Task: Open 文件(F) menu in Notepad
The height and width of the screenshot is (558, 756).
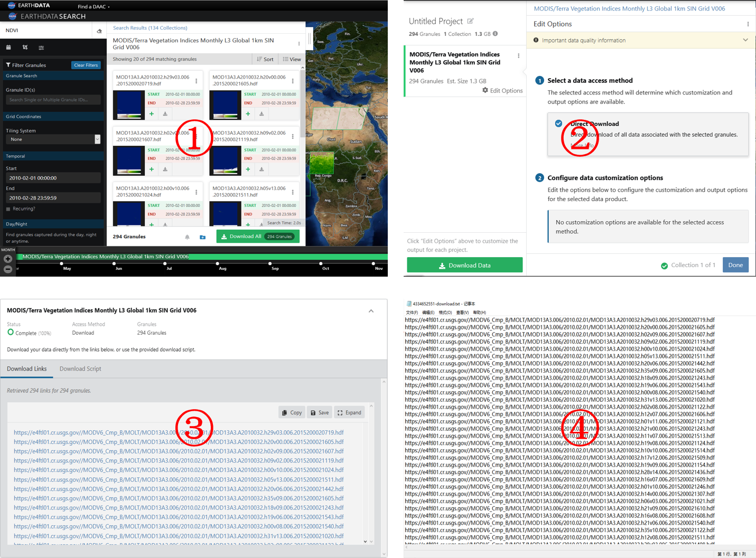Action: 412,313
